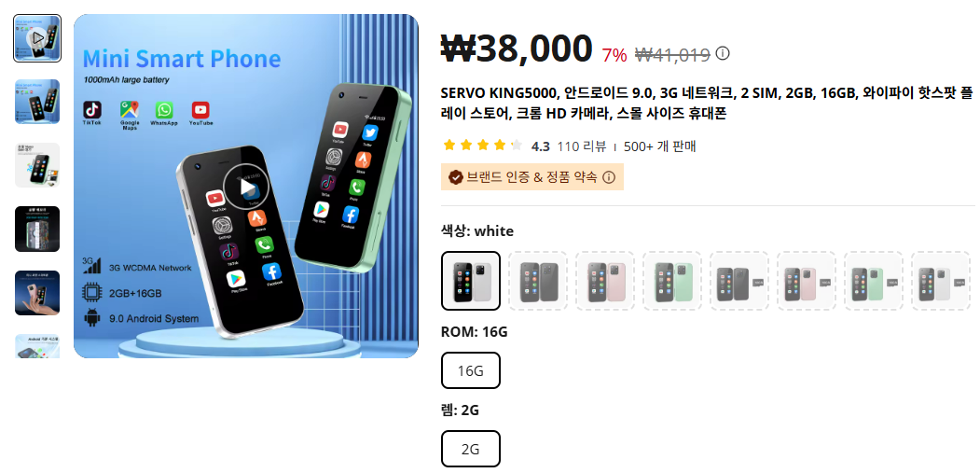980x473 pixels.
Task: Choose the green phone color swatch
Action: click(x=672, y=281)
